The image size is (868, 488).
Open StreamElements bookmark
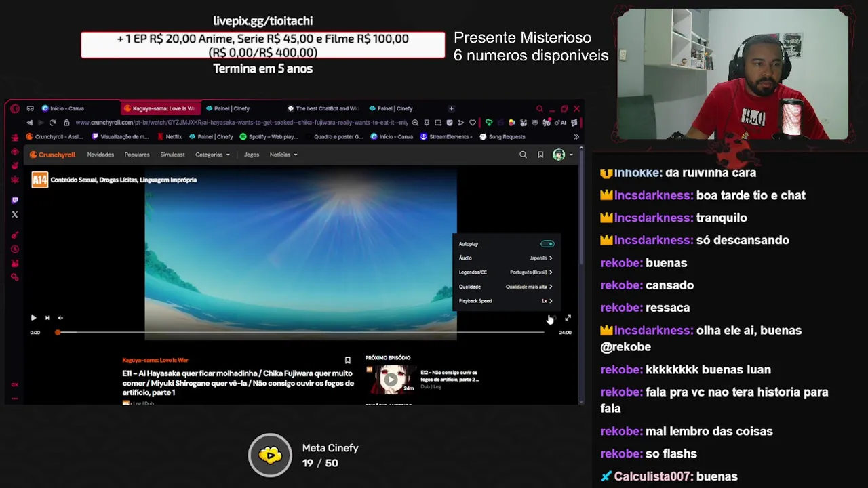click(446, 137)
